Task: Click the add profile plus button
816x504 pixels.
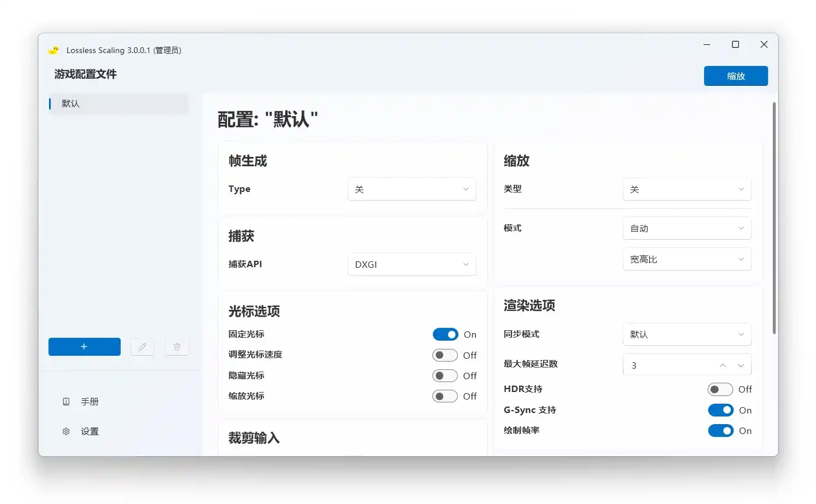Action: tap(84, 346)
